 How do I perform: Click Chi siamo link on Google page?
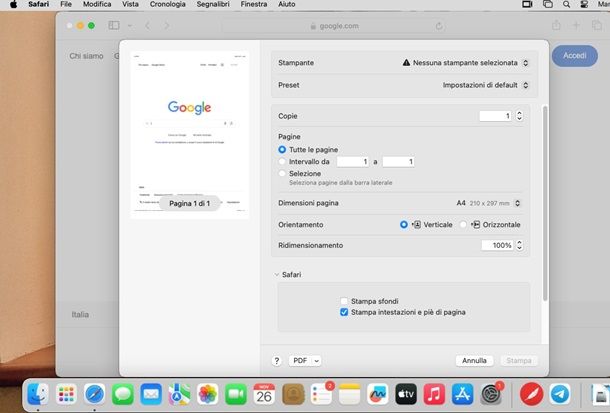(x=86, y=56)
